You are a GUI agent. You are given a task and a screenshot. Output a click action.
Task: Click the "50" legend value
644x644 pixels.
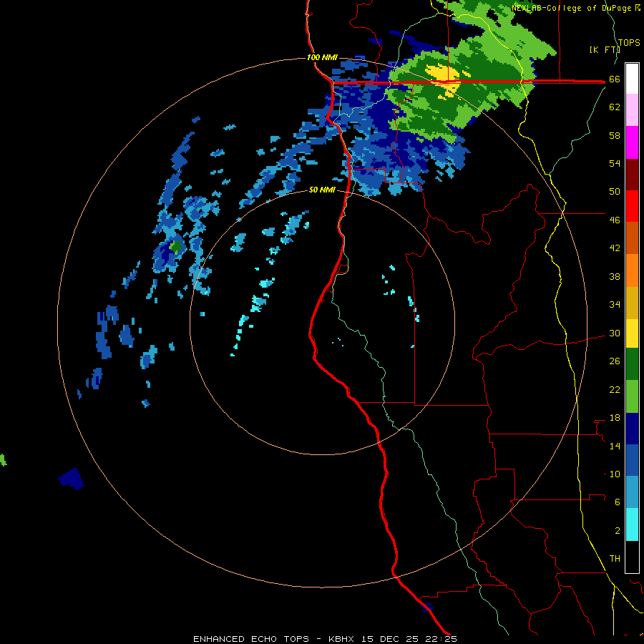[615, 192]
